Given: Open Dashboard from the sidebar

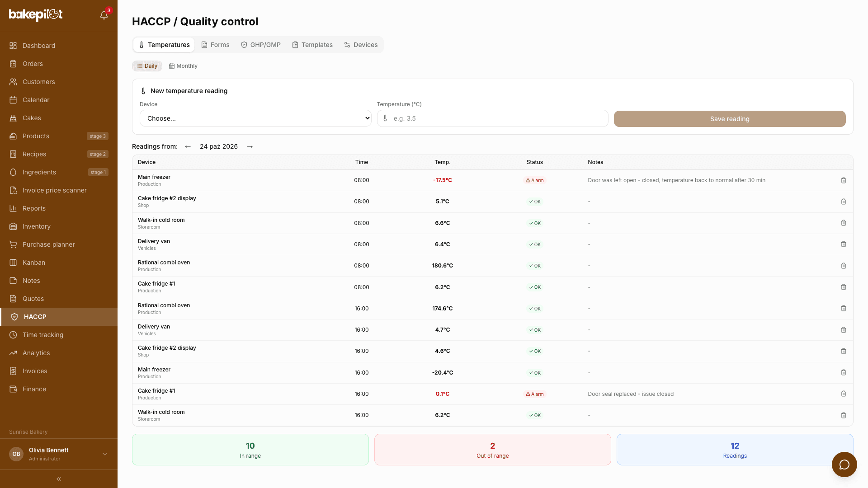Looking at the screenshot, I should (x=59, y=46).
